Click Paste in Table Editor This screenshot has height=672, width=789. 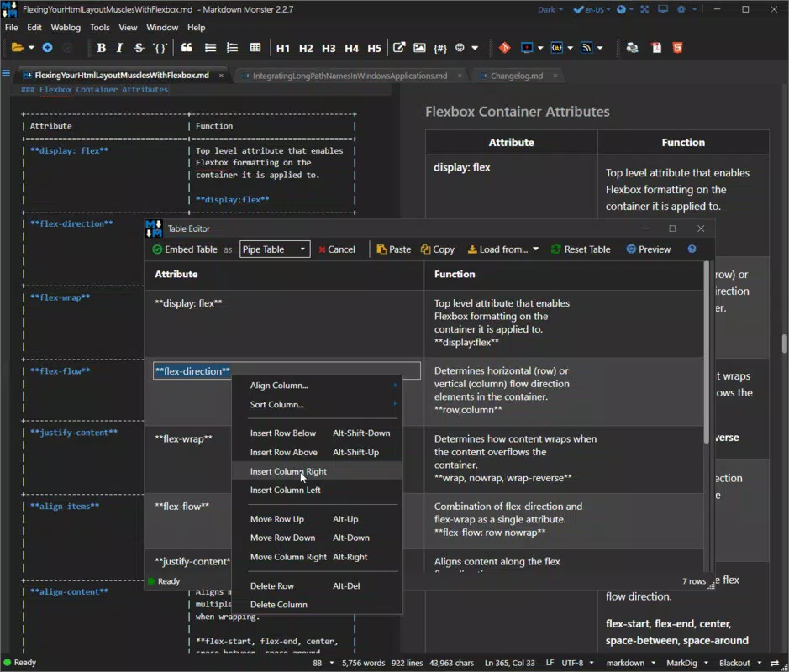pyautogui.click(x=394, y=249)
